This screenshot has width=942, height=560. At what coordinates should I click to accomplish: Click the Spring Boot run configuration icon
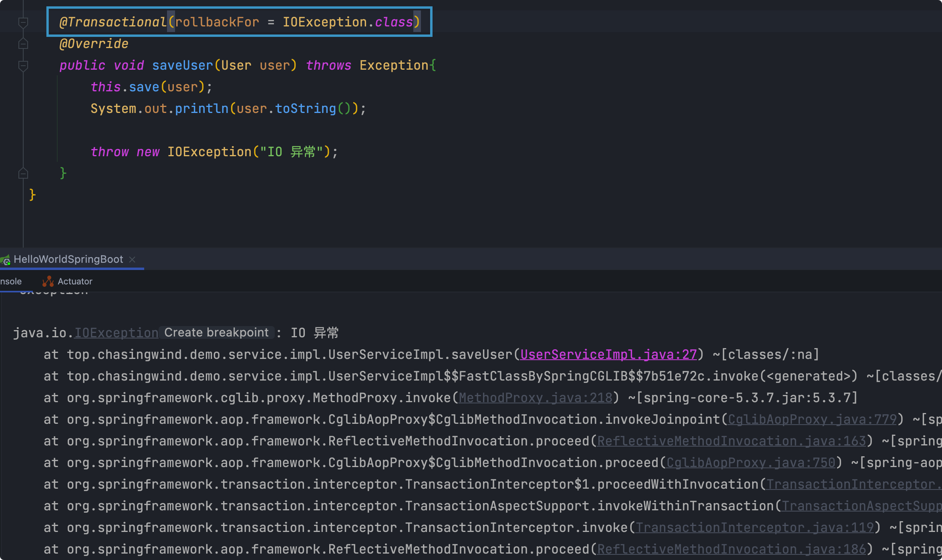click(6, 260)
